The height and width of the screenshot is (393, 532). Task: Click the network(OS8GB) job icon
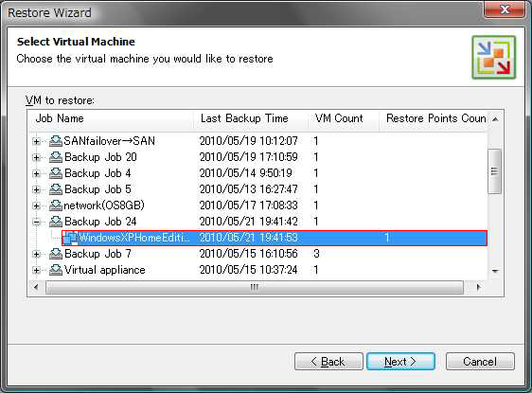point(56,205)
